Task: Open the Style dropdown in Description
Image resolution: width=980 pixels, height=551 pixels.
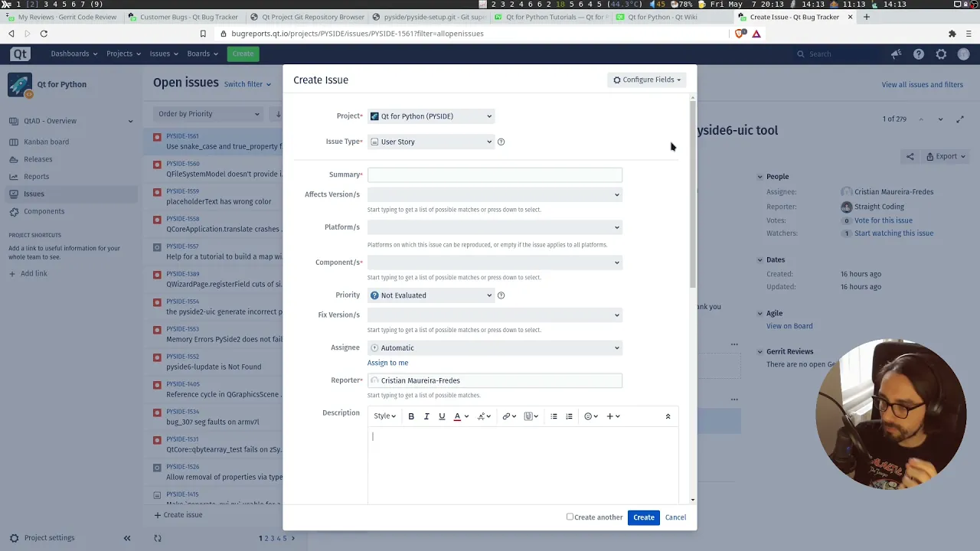Action: tap(384, 416)
